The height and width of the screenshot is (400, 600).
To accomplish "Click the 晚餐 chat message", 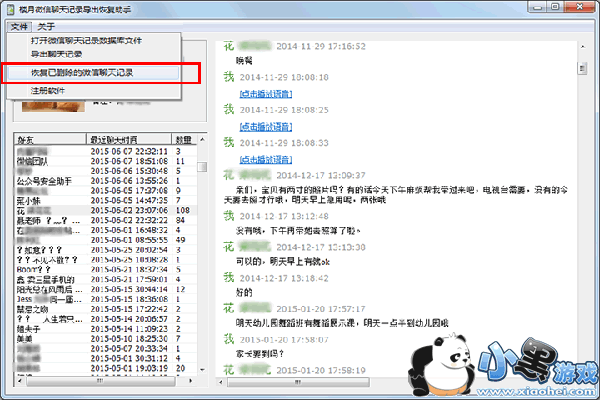I will click(x=244, y=61).
